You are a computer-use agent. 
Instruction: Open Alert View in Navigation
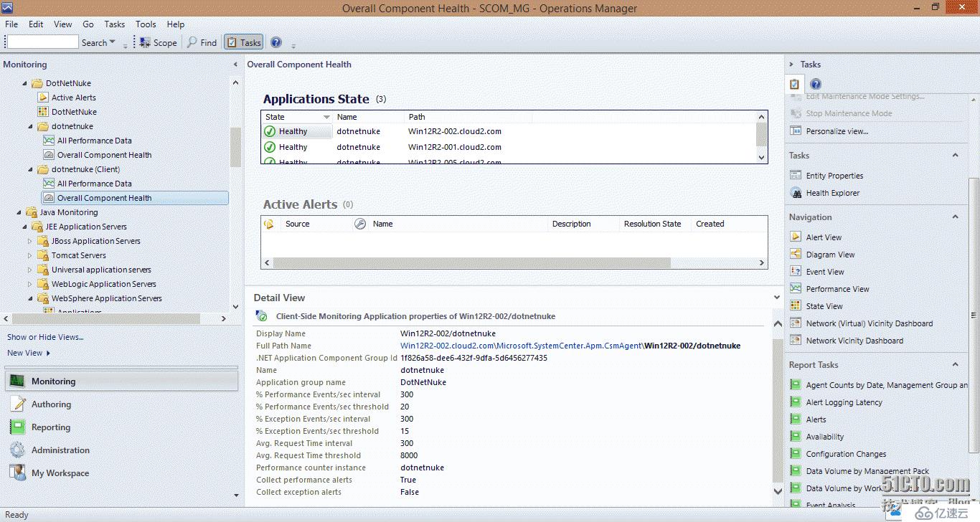click(824, 237)
